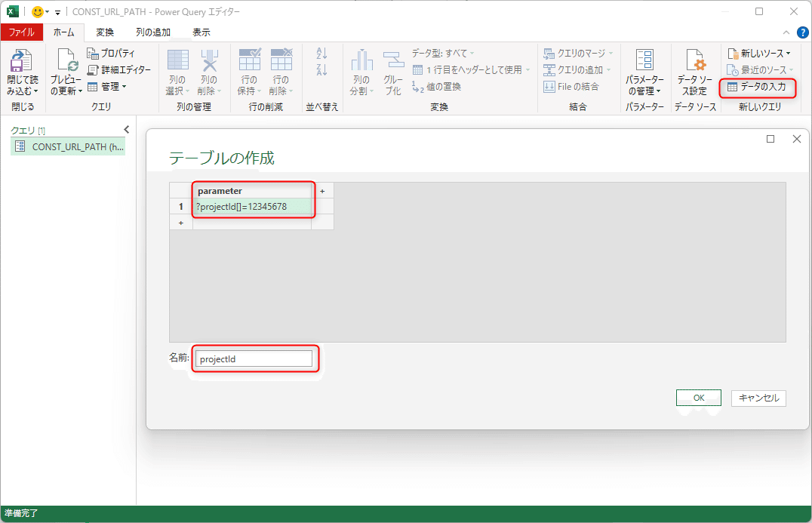Click the sort descending Z-A icon
The height and width of the screenshot is (523, 812).
[321, 69]
